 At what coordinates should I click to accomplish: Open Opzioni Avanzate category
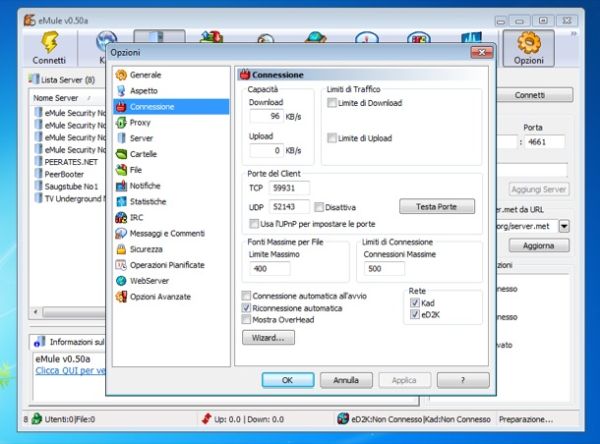(160, 297)
